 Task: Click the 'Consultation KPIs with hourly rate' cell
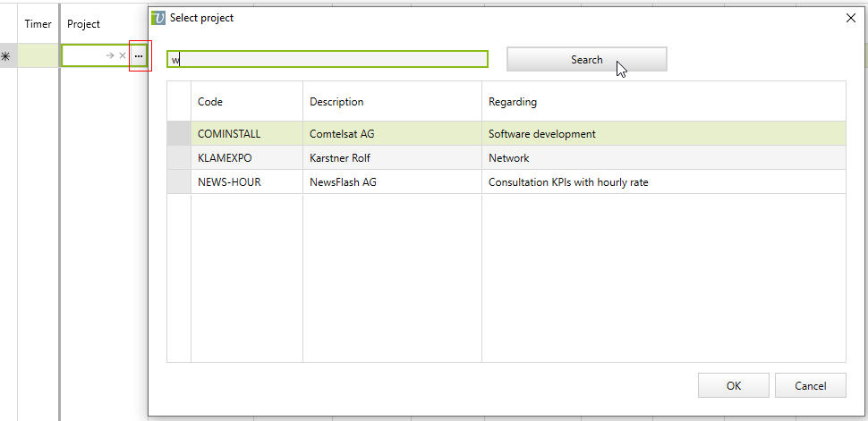coord(568,182)
